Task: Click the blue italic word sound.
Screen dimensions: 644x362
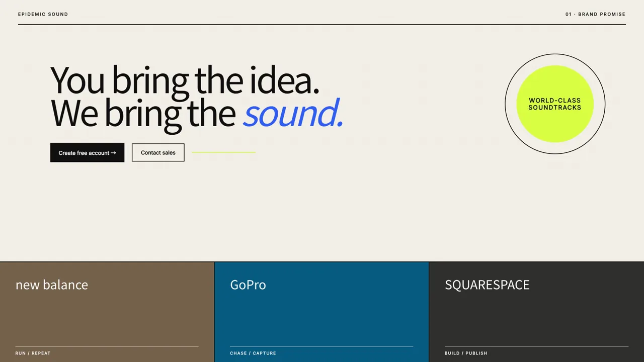Action: (x=293, y=113)
